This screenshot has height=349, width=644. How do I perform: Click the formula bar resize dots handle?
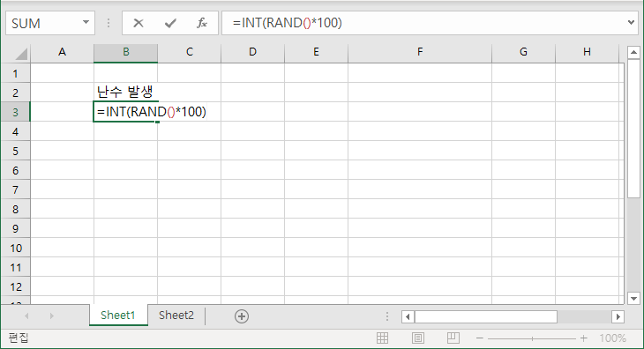[x=109, y=23]
